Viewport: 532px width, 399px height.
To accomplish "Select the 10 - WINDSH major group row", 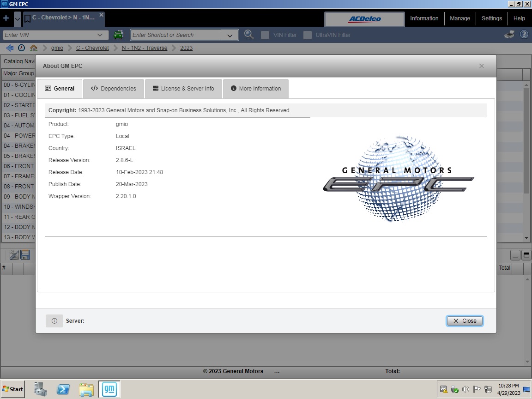I will pyautogui.click(x=18, y=207).
